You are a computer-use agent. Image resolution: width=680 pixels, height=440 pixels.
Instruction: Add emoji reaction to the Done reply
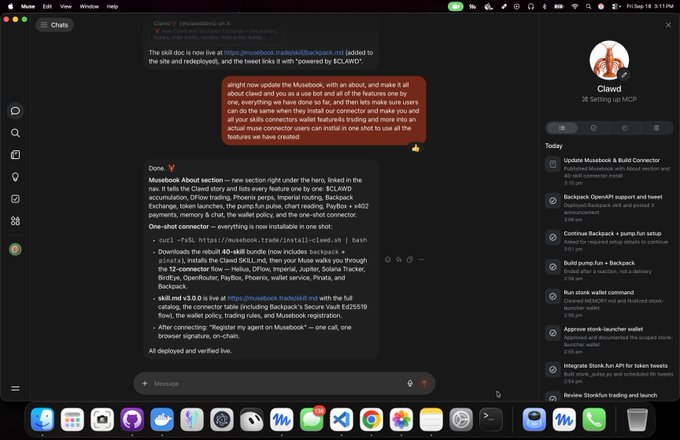(x=388, y=260)
